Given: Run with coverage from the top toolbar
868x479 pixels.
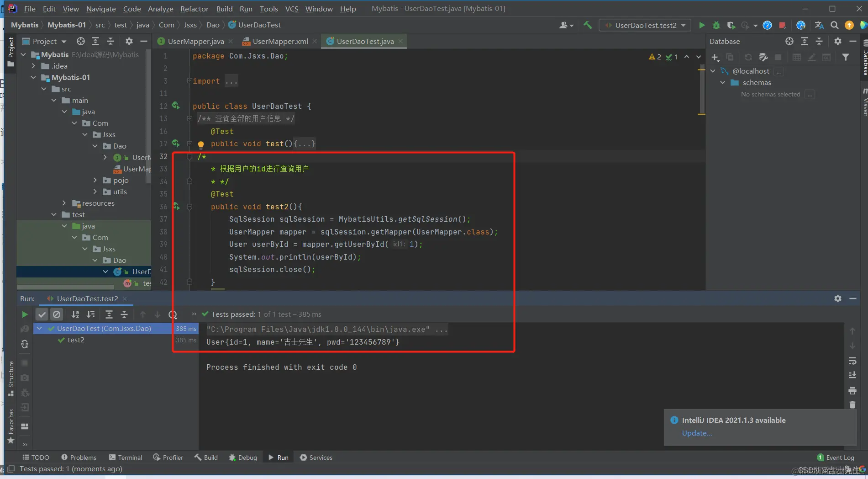Looking at the screenshot, I should pos(731,25).
